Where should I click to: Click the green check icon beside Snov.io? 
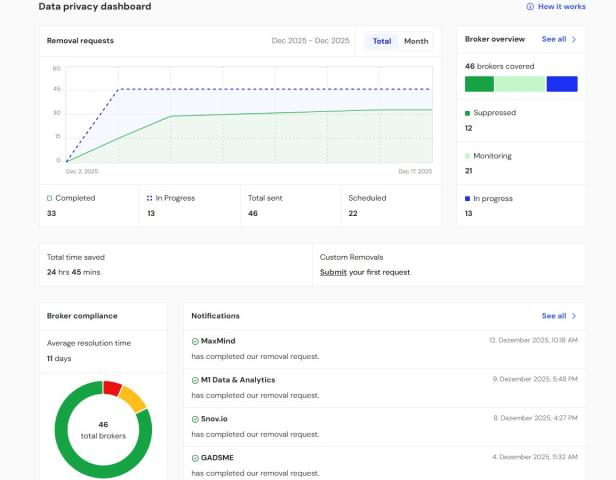pos(195,419)
